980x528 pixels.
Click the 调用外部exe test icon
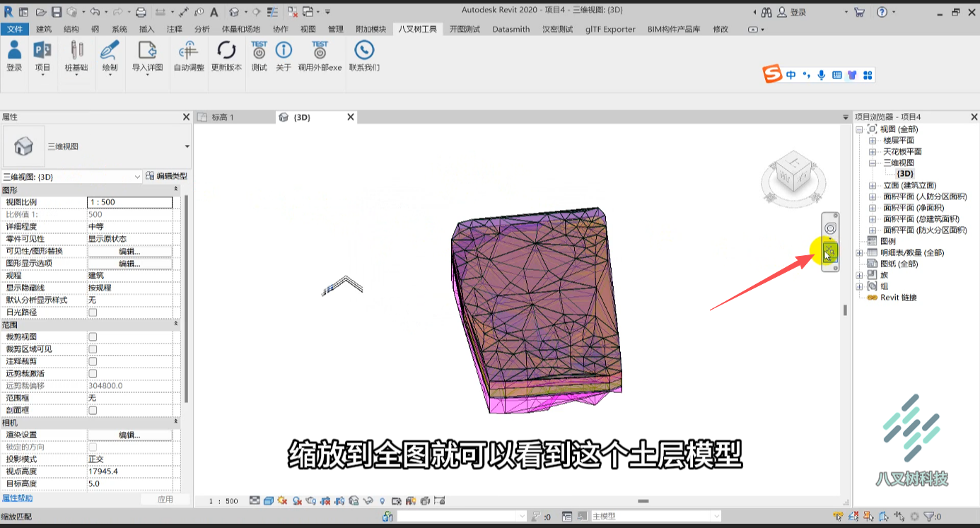pos(320,49)
